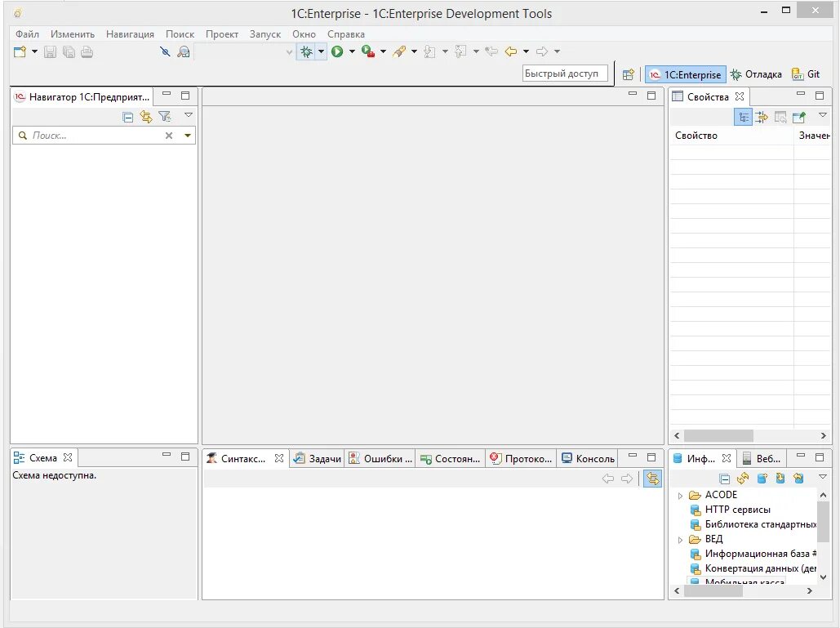This screenshot has height=628, width=840.
Task: Collapse all infobases icon
Action: [x=724, y=479]
